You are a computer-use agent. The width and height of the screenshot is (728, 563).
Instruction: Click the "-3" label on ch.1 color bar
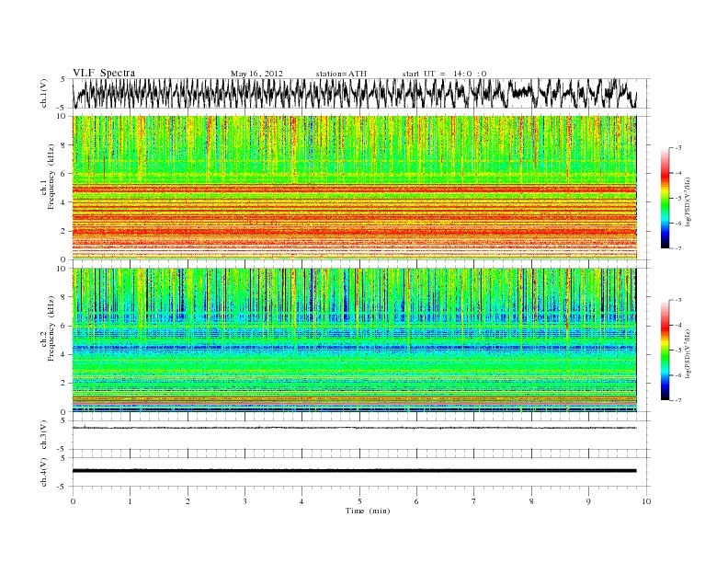click(677, 148)
